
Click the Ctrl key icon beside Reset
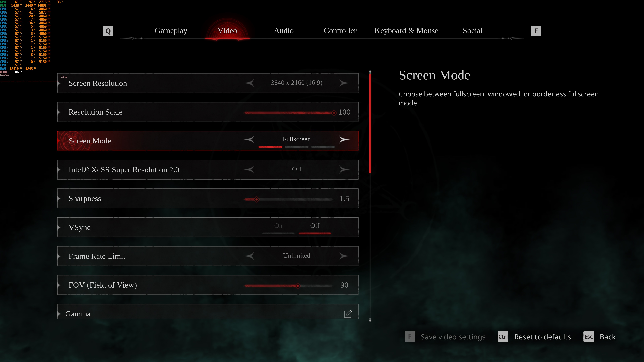(503, 337)
